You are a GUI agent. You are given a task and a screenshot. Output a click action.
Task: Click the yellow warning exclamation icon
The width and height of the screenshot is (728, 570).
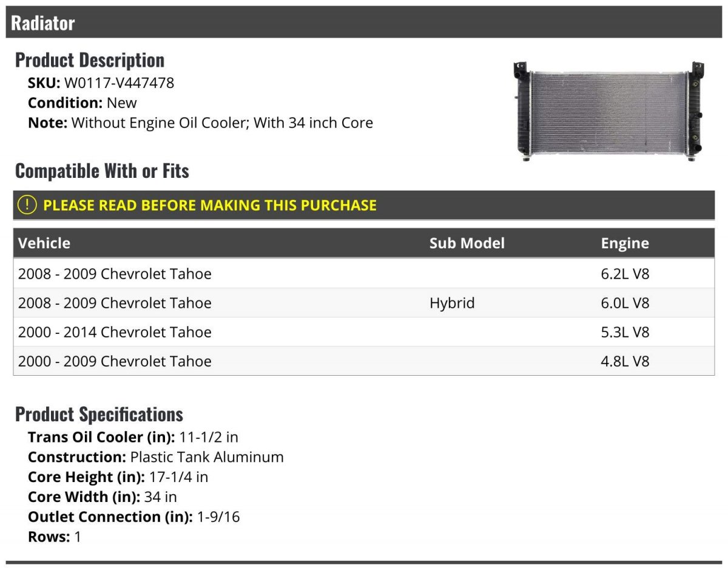pyautogui.click(x=27, y=205)
